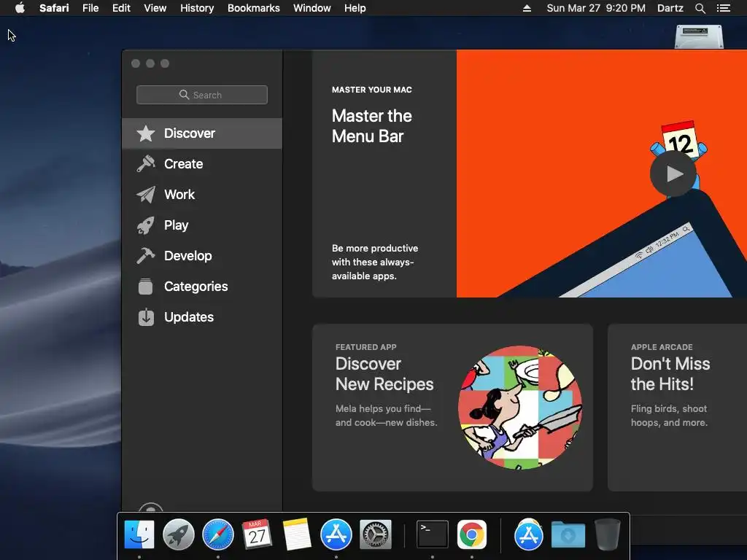Open Downloads folder in the Dock
The image size is (747, 560).
(x=568, y=534)
